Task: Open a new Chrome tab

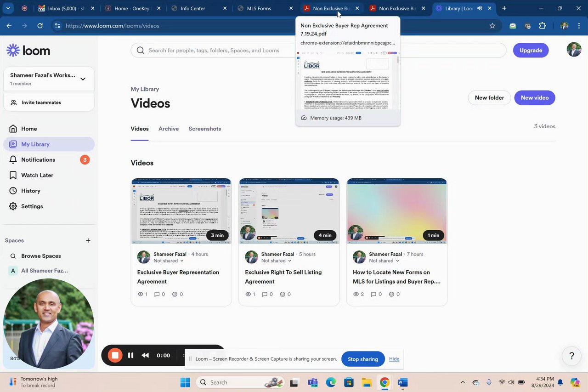Action: coord(504,8)
